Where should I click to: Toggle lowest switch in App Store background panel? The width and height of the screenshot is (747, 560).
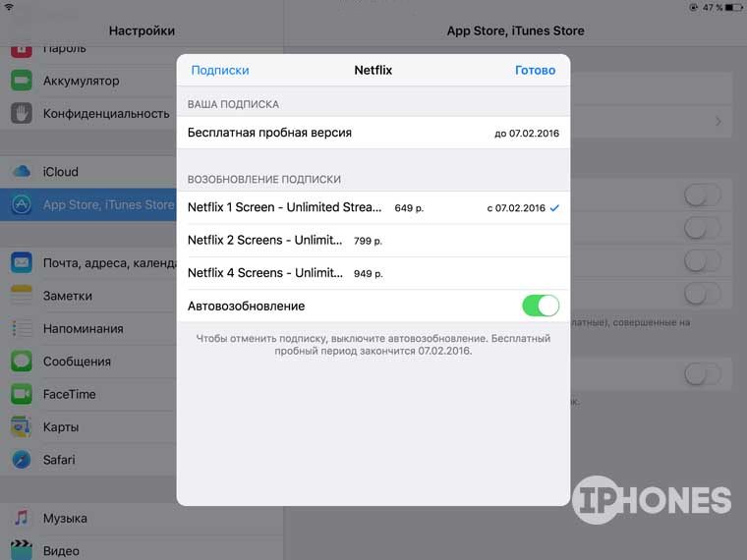coord(703,374)
